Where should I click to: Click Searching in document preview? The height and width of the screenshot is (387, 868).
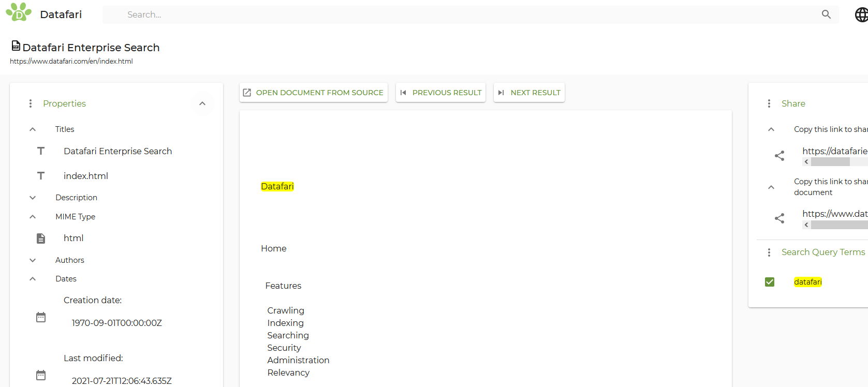[288, 335]
